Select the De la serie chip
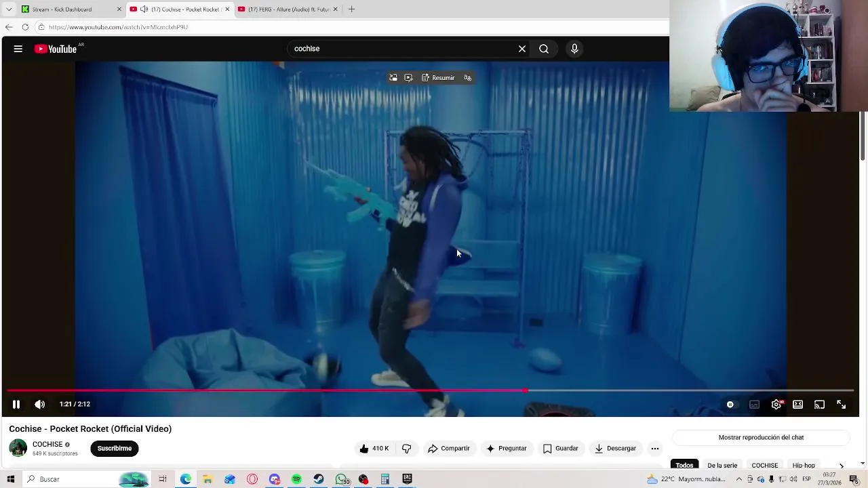Screen dimensions: 868x488 click(722, 466)
